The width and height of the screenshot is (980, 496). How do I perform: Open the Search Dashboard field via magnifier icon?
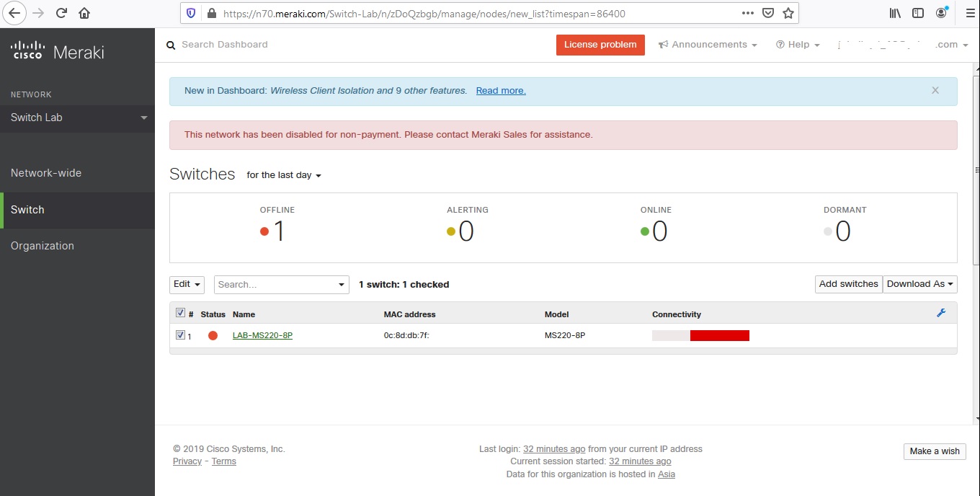(171, 45)
